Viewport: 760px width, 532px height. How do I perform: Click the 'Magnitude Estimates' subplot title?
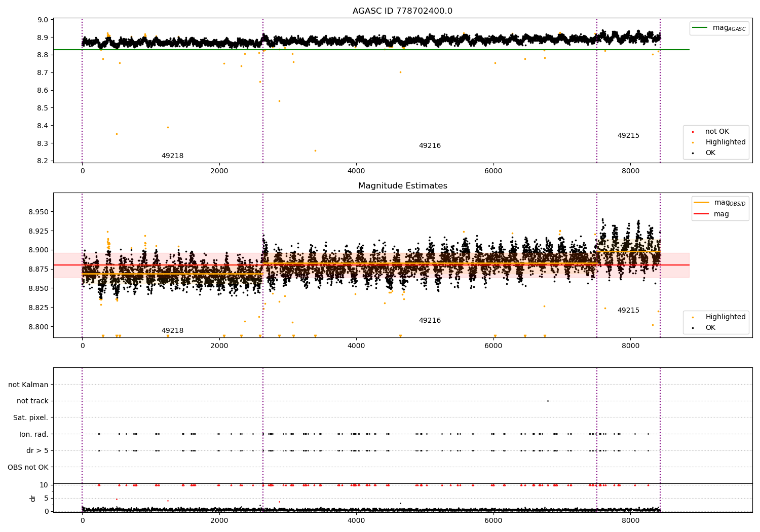[402, 186]
